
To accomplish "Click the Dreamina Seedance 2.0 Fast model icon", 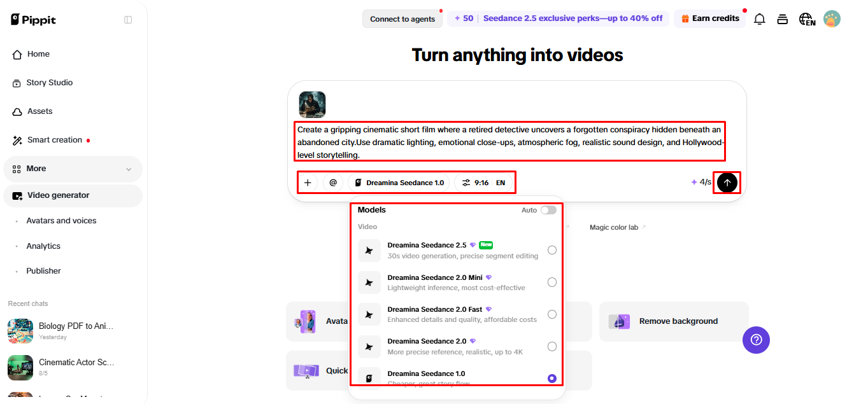I will tap(369, 315).
